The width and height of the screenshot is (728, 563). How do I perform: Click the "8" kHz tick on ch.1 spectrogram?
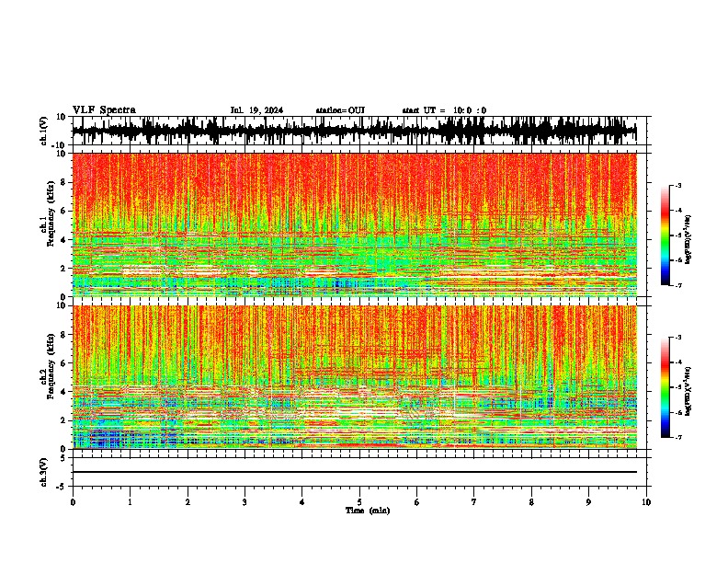point(63,182)
